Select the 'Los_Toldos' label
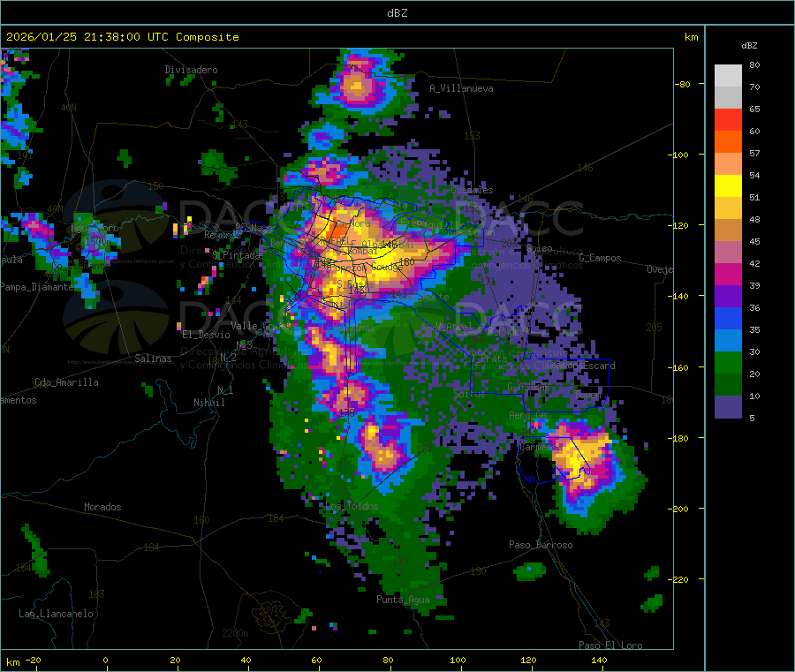 coord(351,506)
